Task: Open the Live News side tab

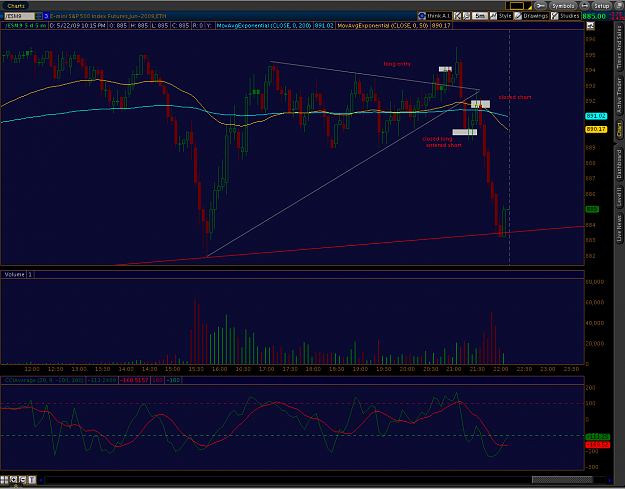Action: pos(619,228)
